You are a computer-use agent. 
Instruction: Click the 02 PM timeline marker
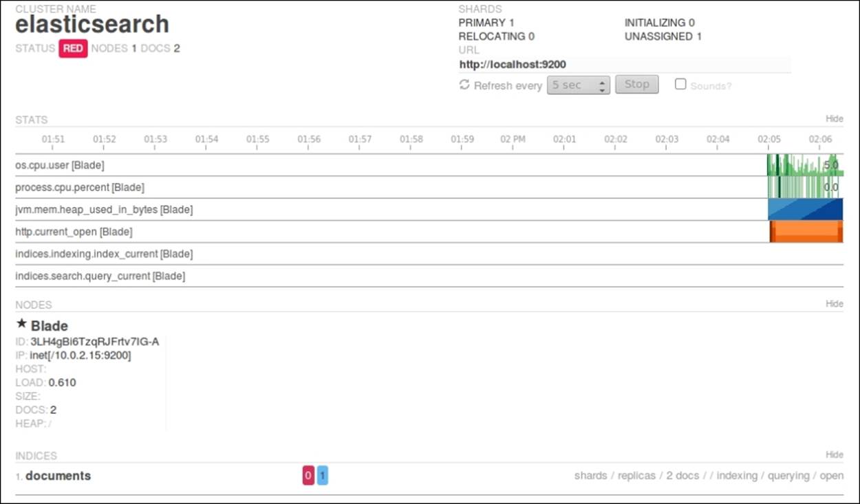(513, 139)
